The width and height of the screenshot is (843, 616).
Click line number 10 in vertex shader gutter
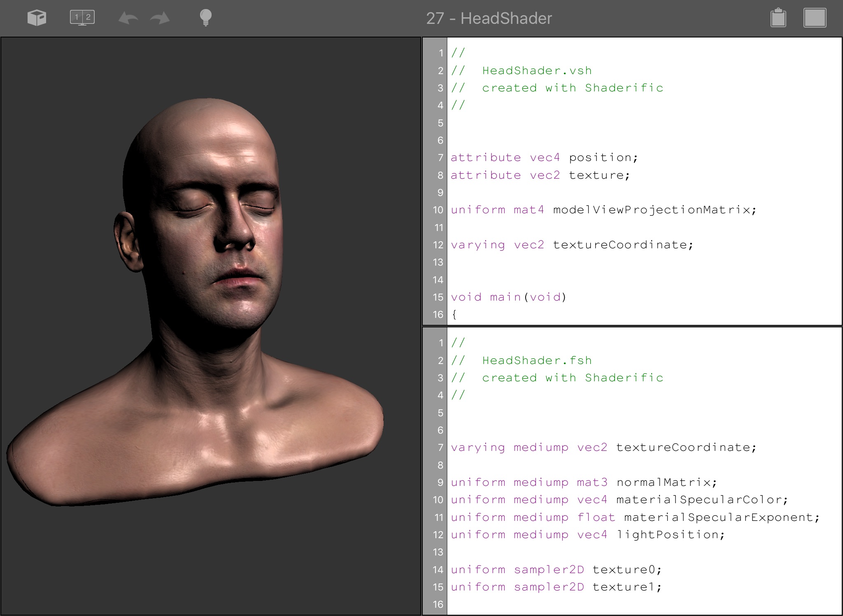tap(438, 210)
